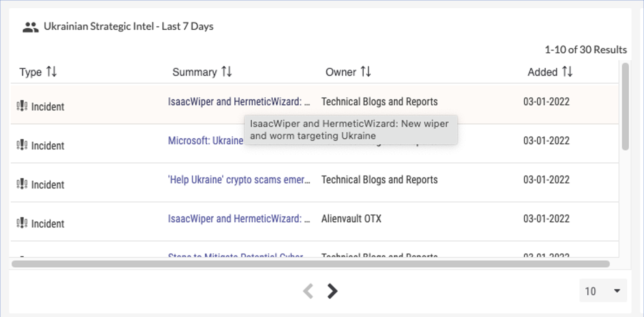The height and width of the screenshot is (317, 644).
Task: Click Technical Blogs and Reports in first row
Action: (379, 102)
